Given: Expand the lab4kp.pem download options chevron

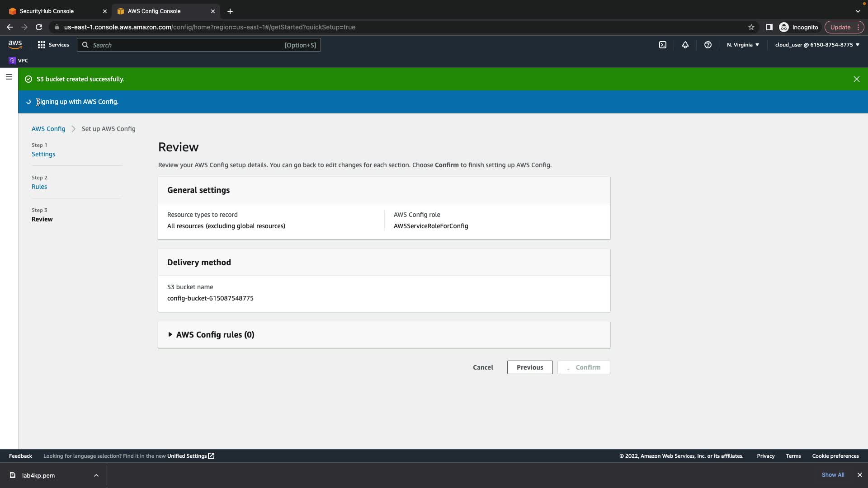Looking at the screenshot, I should pos(96,475).
